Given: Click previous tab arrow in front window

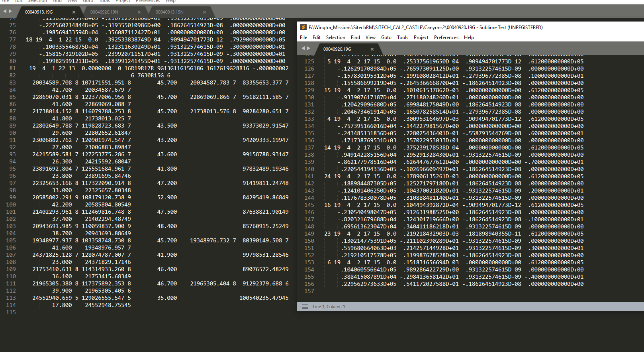Looking at the screenshot, I should 303,48.
